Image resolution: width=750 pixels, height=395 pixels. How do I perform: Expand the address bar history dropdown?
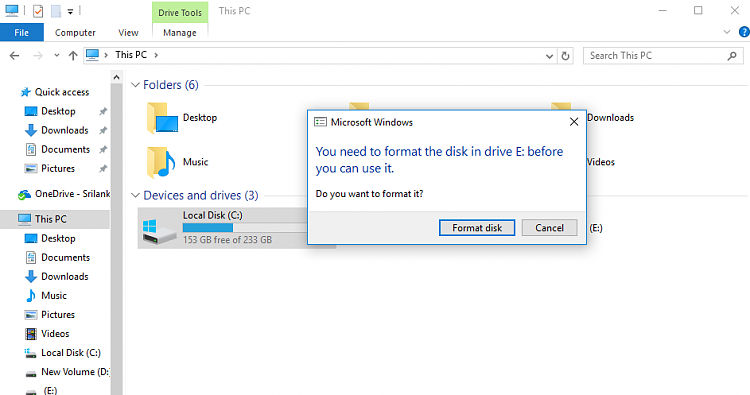tap(549, 56)
